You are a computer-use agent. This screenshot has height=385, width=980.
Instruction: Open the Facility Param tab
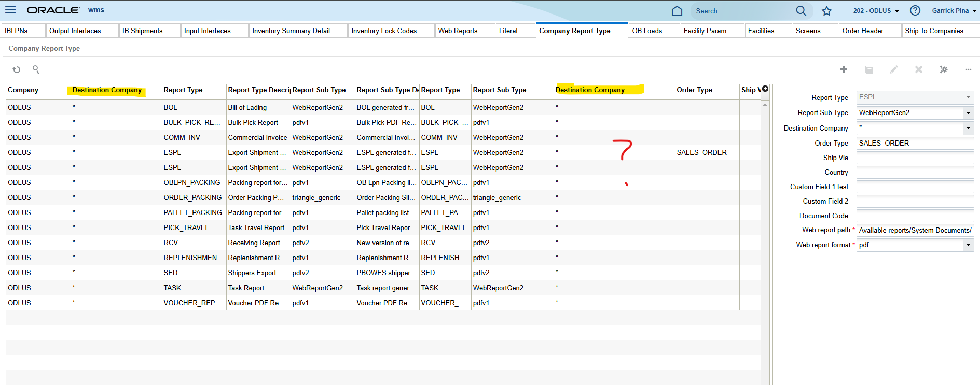(x=711, y=31)
